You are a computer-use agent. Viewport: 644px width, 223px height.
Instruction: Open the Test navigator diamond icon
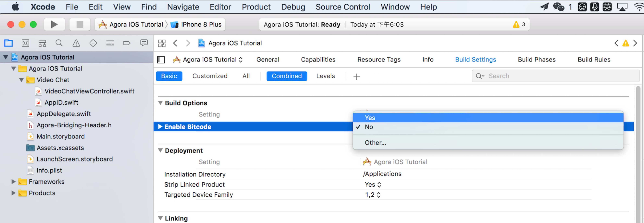(x=93, y=43)
